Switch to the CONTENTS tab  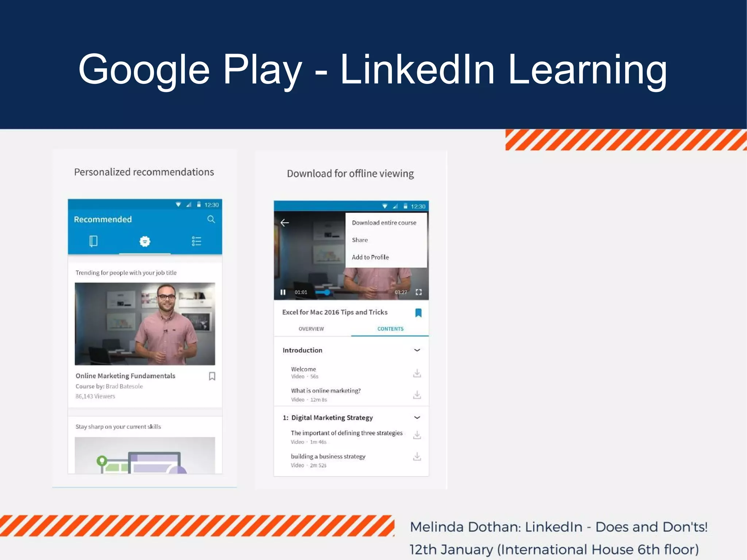pos(390,329)
